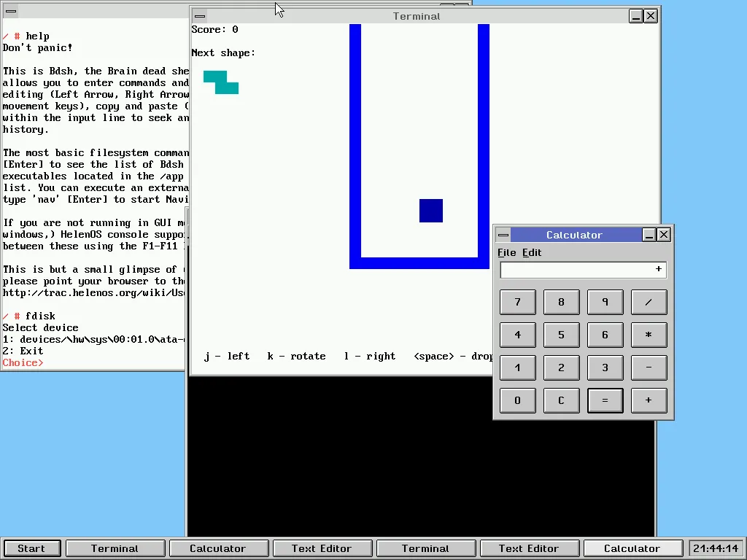Clear the calculator with the C key
Viewport: 747px width, 560px height.
pos(561,400)
